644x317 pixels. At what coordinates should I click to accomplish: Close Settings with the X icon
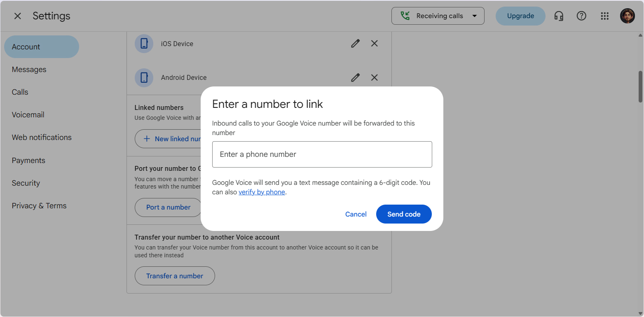(x=17, y=16)
